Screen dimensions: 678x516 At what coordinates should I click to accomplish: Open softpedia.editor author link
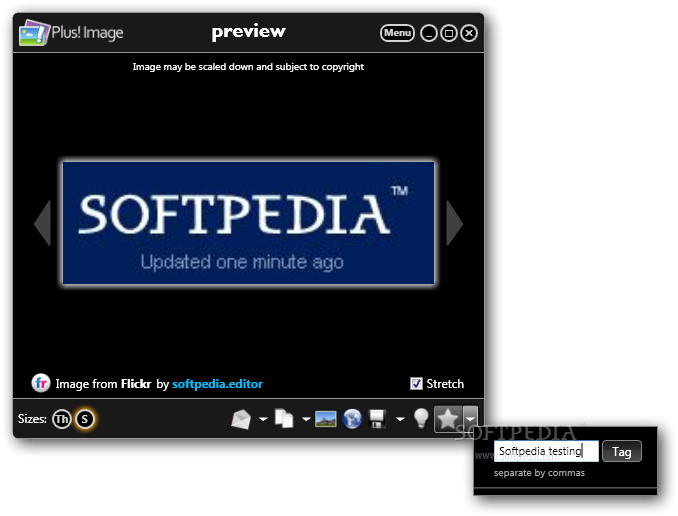tap(217, 384)
